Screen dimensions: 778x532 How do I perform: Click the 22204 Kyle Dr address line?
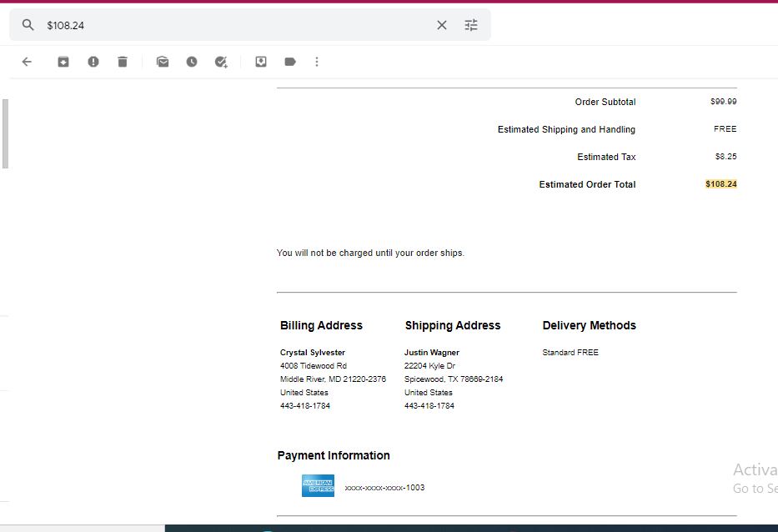point(429,366)
